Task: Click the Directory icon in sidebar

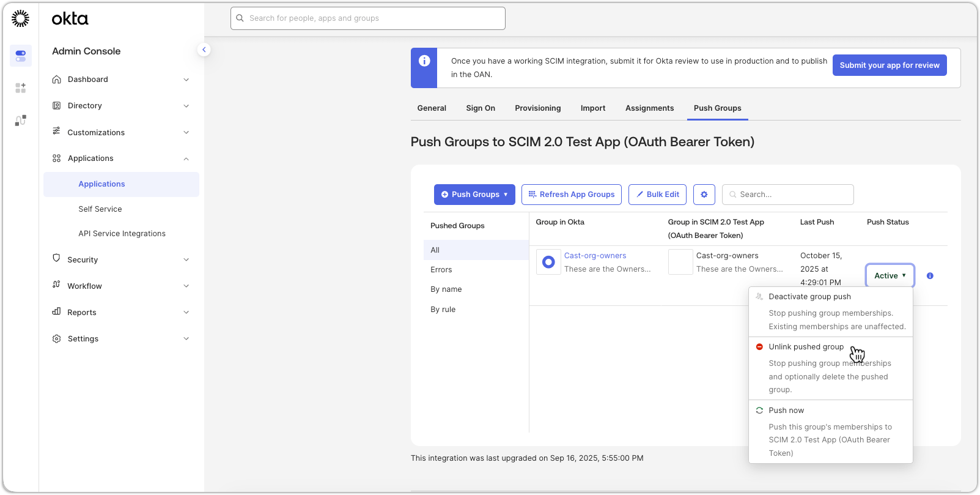Action: pyautogui.click(x=57, y=106)
